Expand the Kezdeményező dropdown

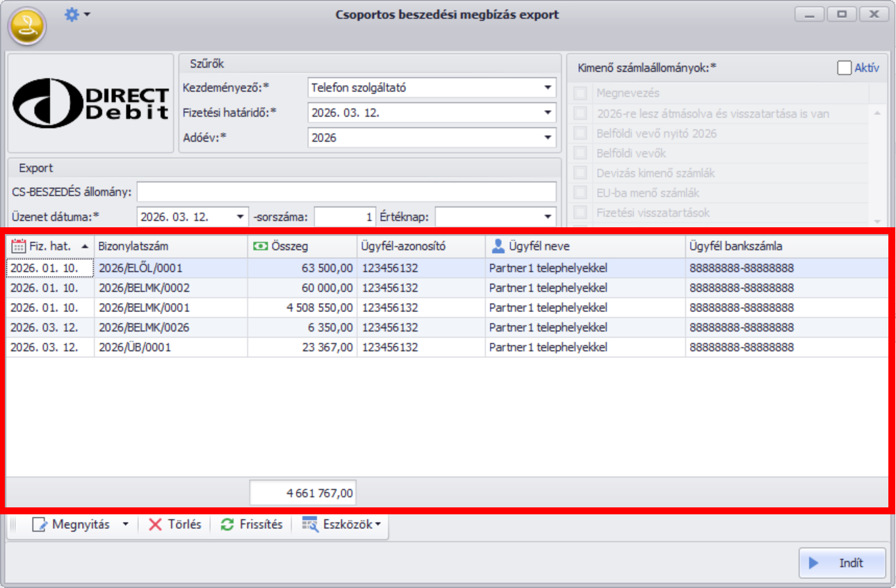tap(548, 88)
